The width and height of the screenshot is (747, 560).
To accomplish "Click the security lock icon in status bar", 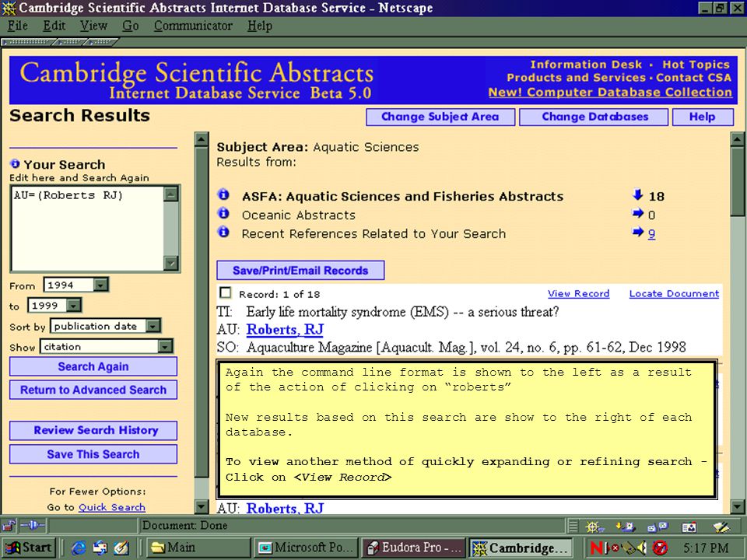I will tap(9, 526).
